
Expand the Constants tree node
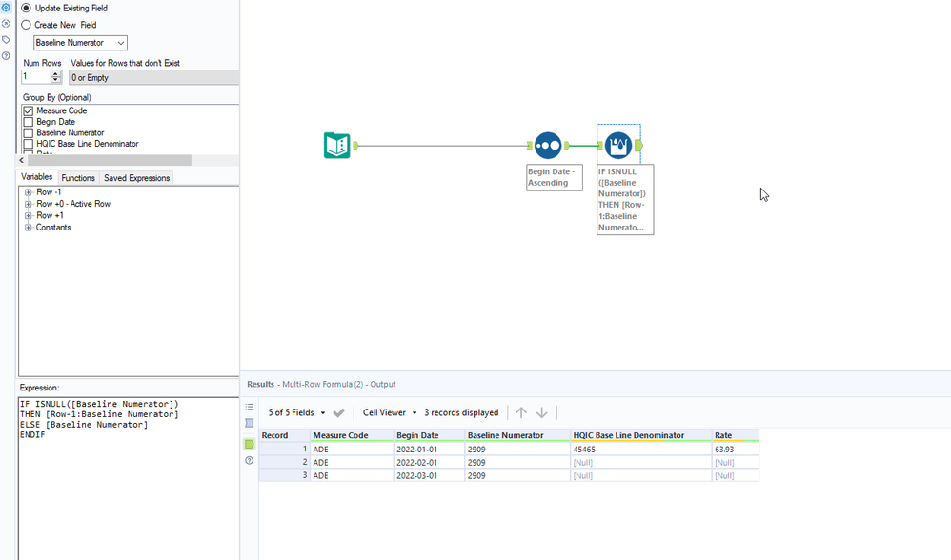(28, 228)
